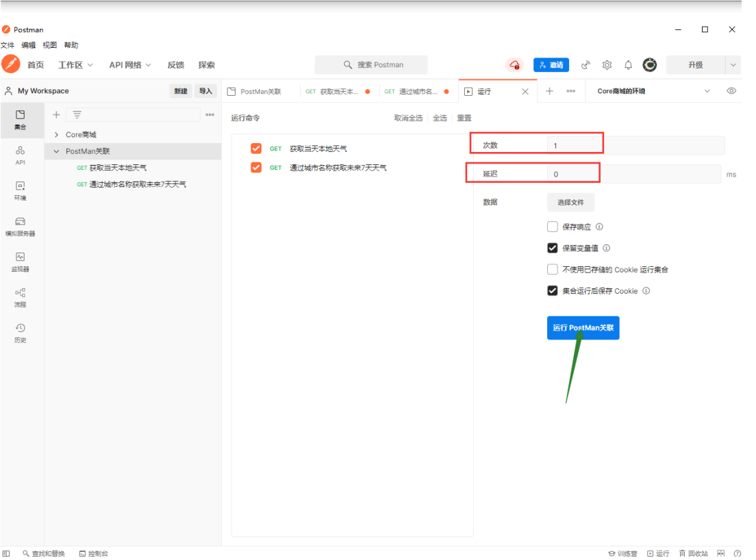This screenshot has width=756, height=560.
Task: Click the 搜索 Postman search box
Action: tap(370, 64)
